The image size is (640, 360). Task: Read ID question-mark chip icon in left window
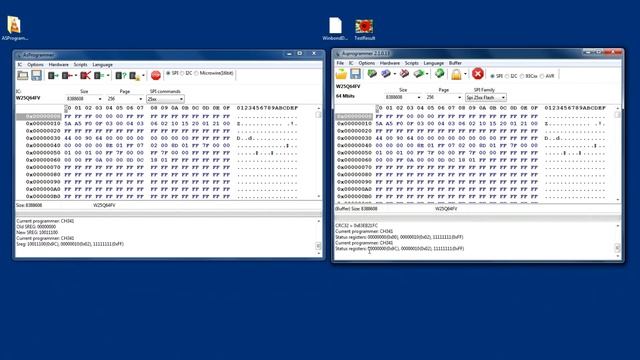(x=120, y=76)
